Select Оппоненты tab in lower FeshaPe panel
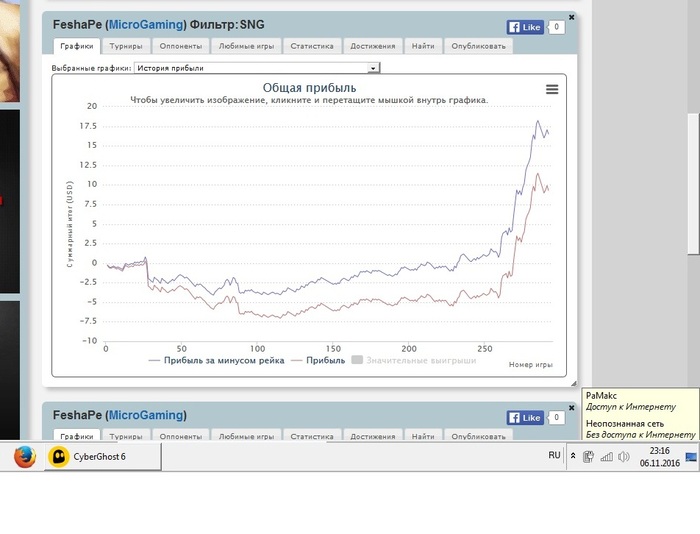Viewport: 700px width, 534px height. tap(181, 435)
